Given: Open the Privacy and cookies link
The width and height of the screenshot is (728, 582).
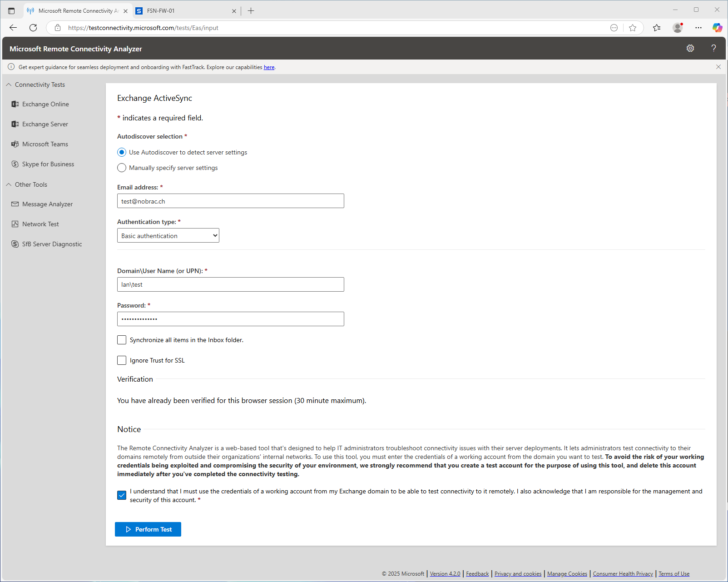Looking at the screenshot, I should point(518,574).
